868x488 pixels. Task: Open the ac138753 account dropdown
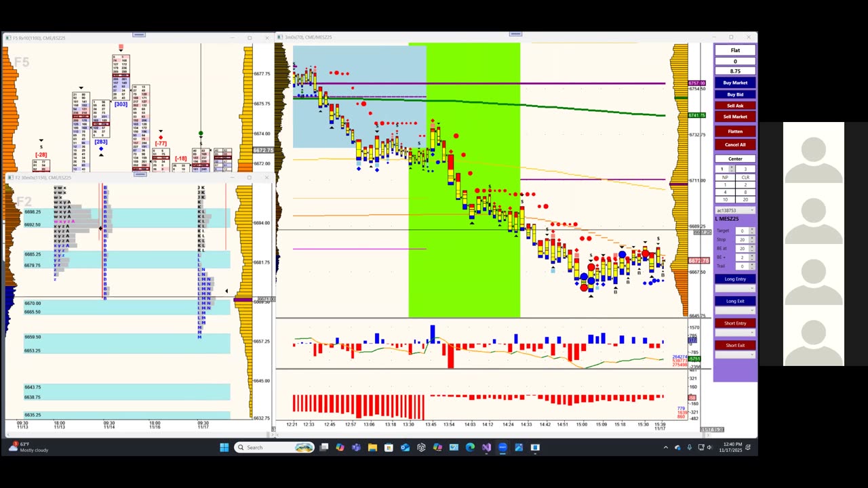tap(735, 211)
